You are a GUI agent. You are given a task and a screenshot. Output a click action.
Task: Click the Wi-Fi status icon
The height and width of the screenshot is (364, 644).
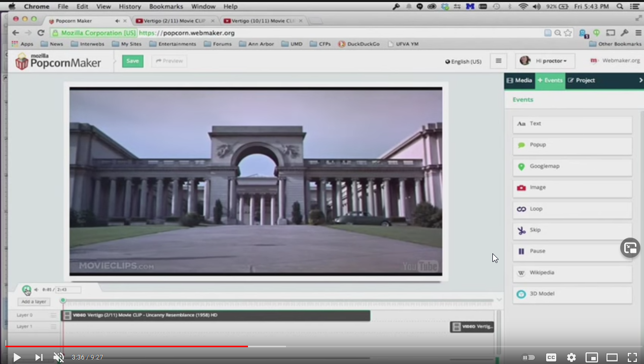(523, 7)
